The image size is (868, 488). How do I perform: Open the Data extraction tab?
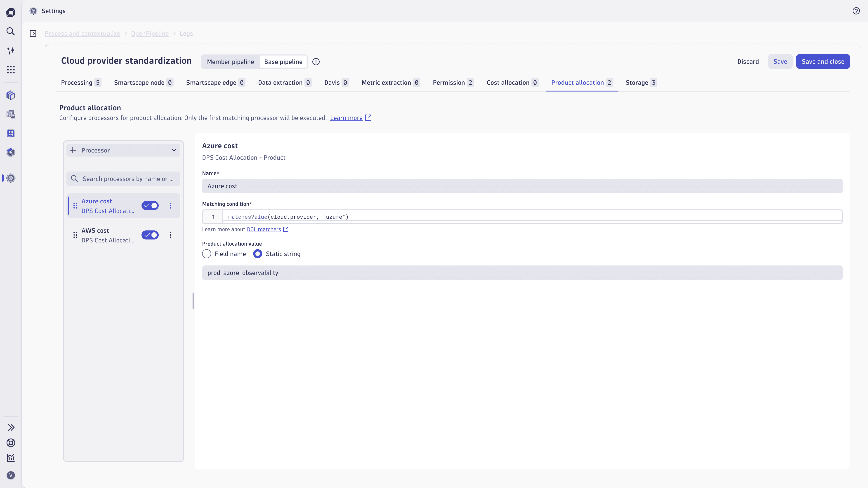coord(285,82)
